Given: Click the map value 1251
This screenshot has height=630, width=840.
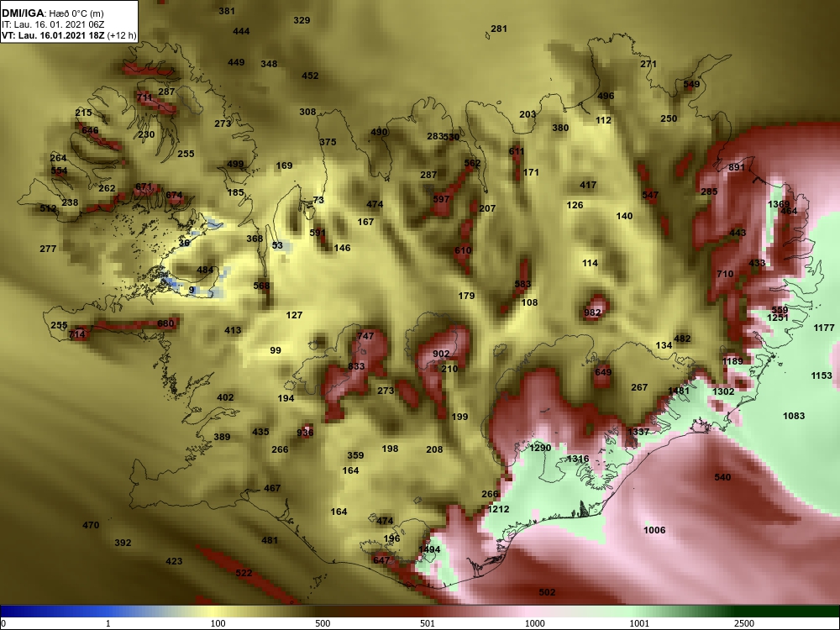Looking at the screenshot, I should (x=778, y=318).
